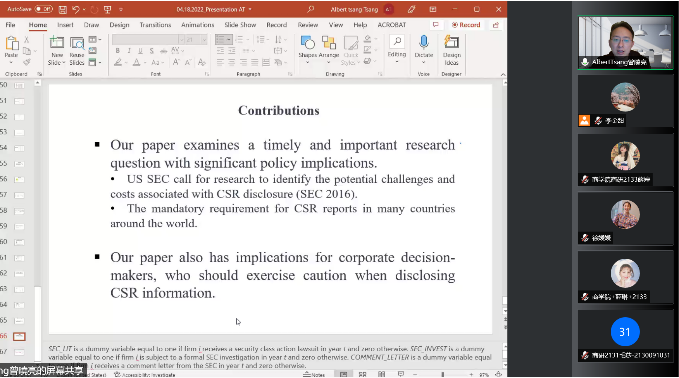This screenshot has height=378, width=679.
Task: Adjust the zoom slider in status bar
Action: click(443, 375)
